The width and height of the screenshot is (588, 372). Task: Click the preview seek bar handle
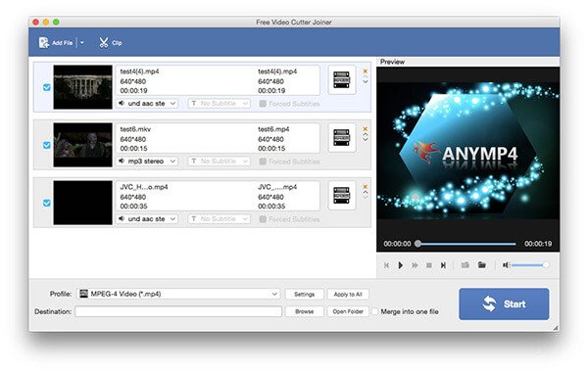[417, 244]
